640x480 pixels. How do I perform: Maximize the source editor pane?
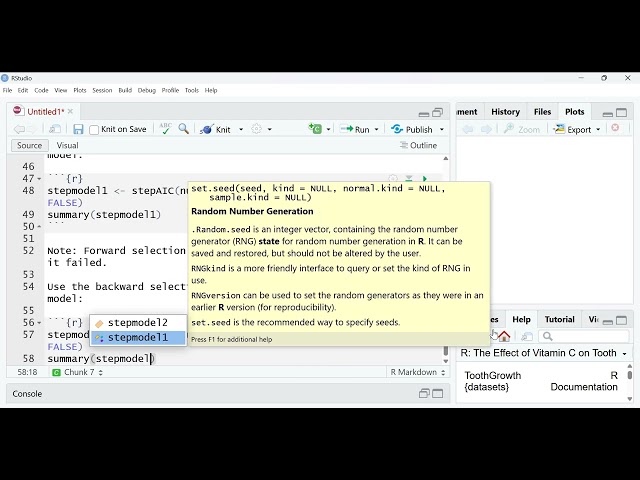pyautogui.click(x=438, y=112)
